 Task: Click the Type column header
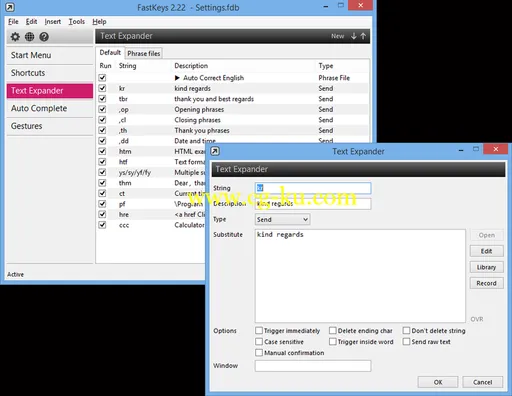pyautogui.click(x=326, y=66)
